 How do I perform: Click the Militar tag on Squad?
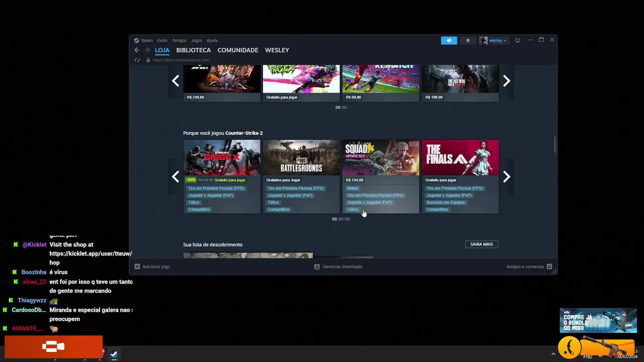pos(352,188)
